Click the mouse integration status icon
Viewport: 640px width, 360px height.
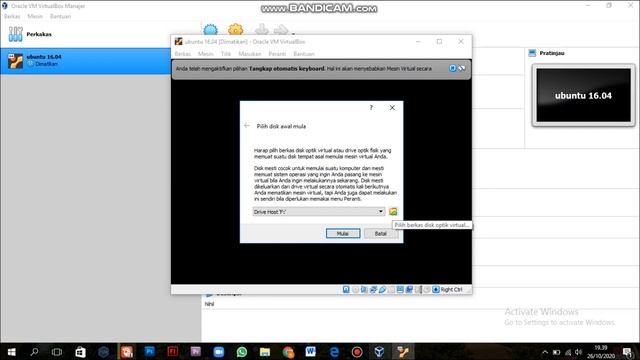click(x=427, y=289)
